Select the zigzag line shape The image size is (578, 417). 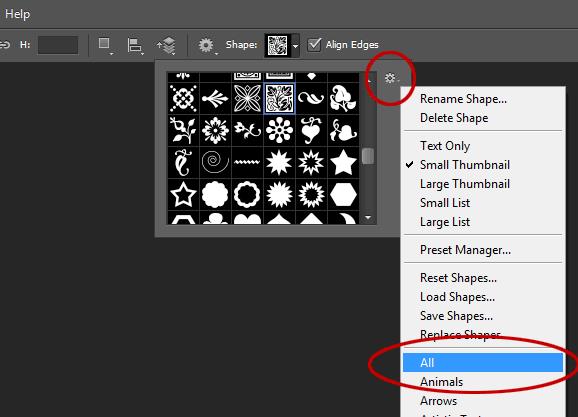(247, 162)
